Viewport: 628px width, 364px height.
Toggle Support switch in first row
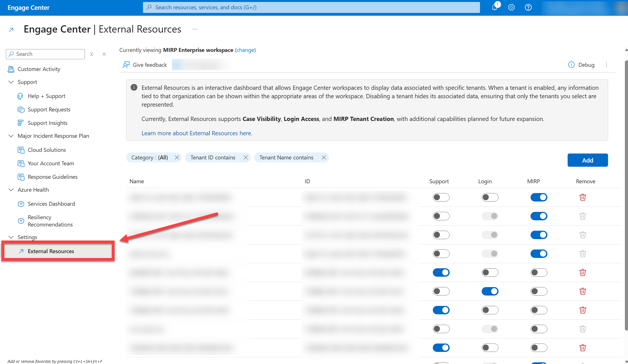[x=441, y=197]
